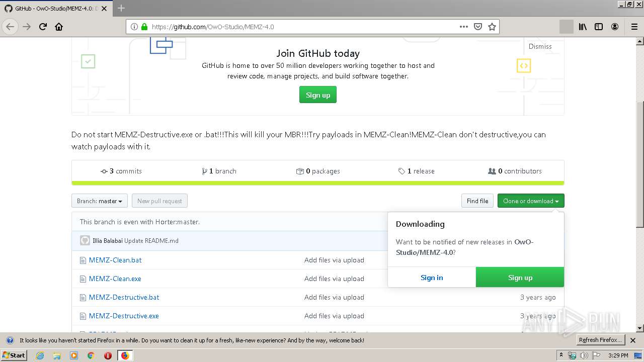The image size is (644, 362).
Task: View the 3 commits tab
Action: (121, 171)
